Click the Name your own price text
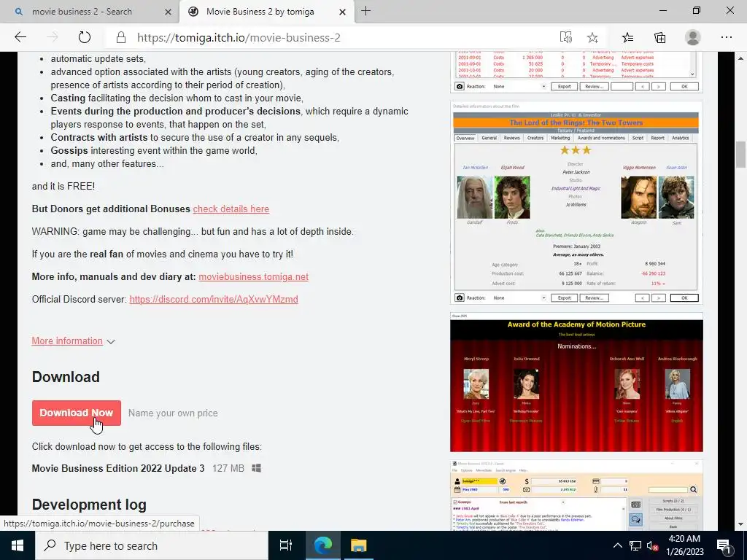Image resolution: width=747 pixels, height=560 pixels. pyautogui.click(x=173, y=413)
